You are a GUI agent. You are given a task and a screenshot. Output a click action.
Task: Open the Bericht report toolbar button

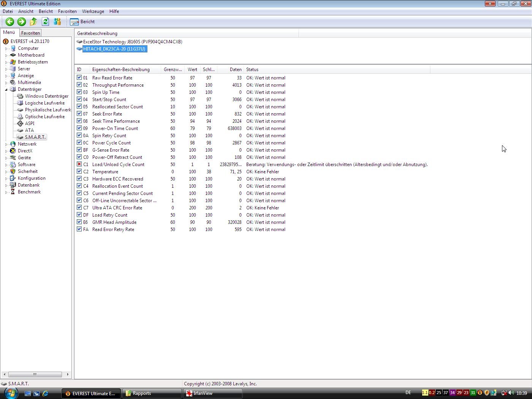pyautogui.click(x=82, y=22)
